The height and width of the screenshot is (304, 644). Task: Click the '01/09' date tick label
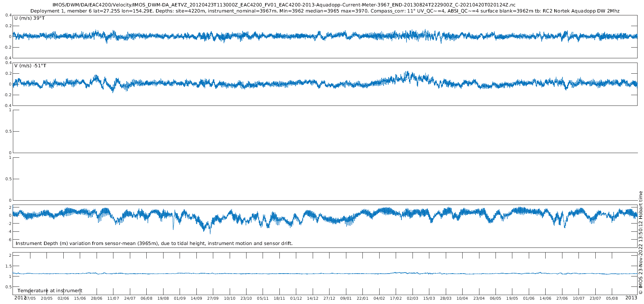coord(180,298)
